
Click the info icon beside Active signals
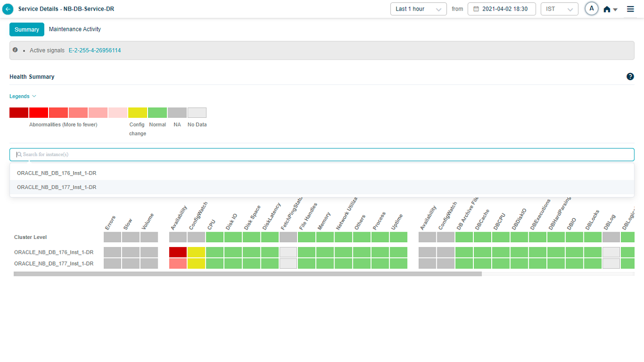coord(15,50)
